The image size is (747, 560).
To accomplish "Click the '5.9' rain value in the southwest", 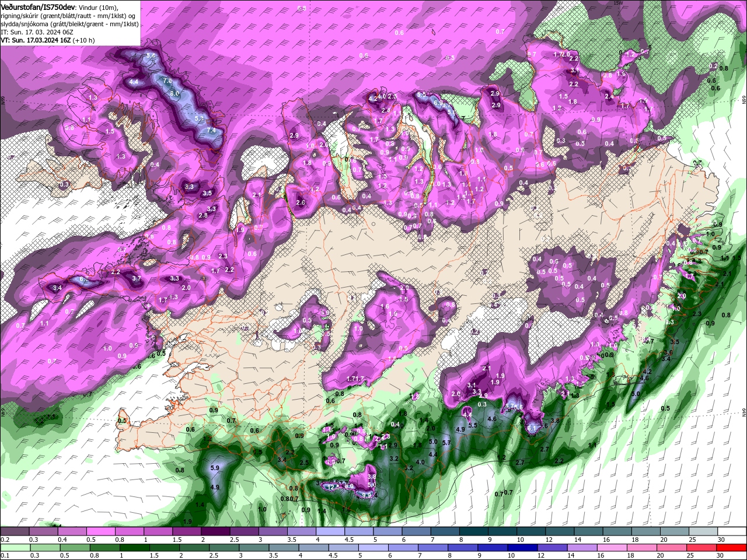I will click(214, 468).
